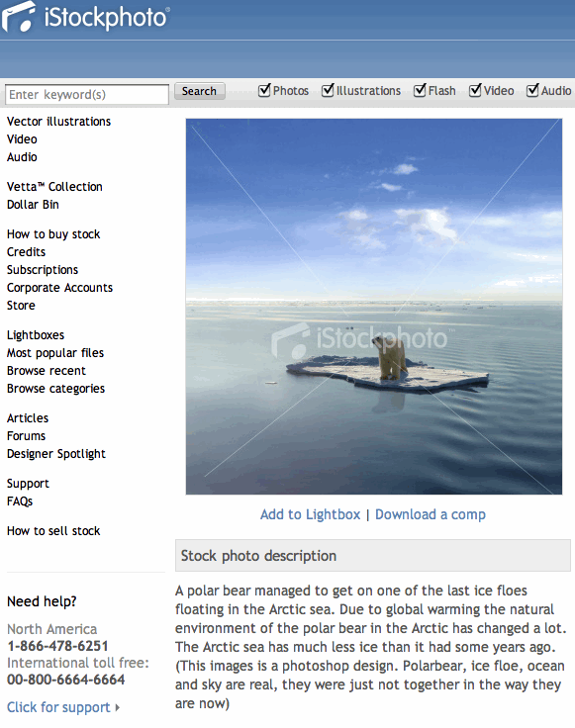Open Lightboxes in sidebar

36,335
